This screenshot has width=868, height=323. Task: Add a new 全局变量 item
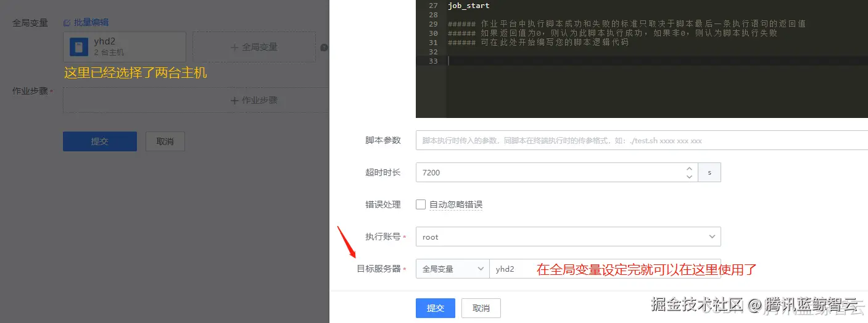click(x=254, y=47)
